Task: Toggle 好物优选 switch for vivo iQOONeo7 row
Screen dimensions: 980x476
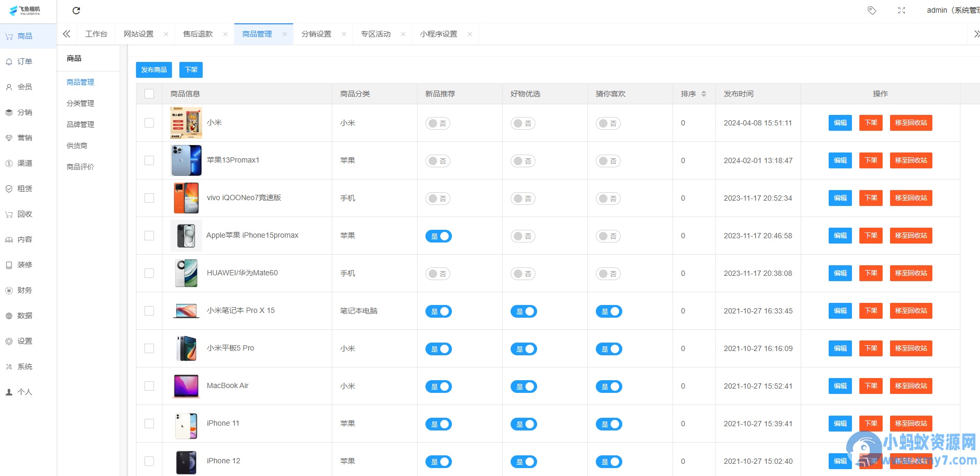Action: coord(523,199)
